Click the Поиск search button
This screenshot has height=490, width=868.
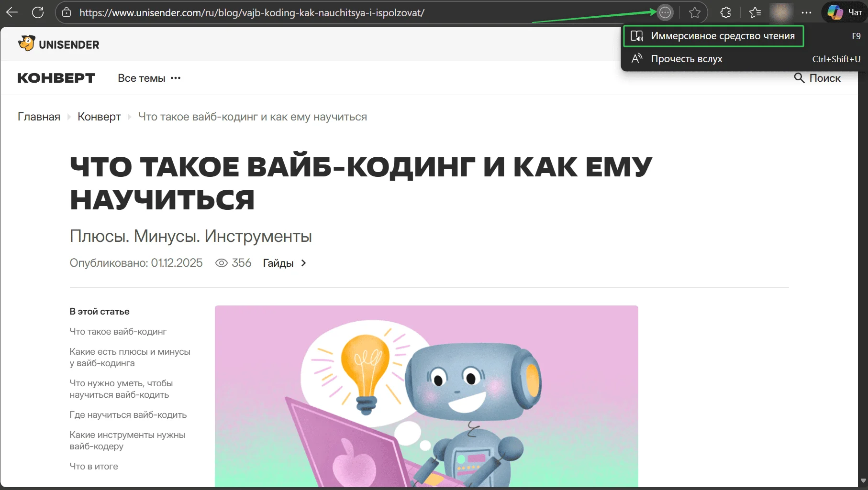[x=817, y=78]
